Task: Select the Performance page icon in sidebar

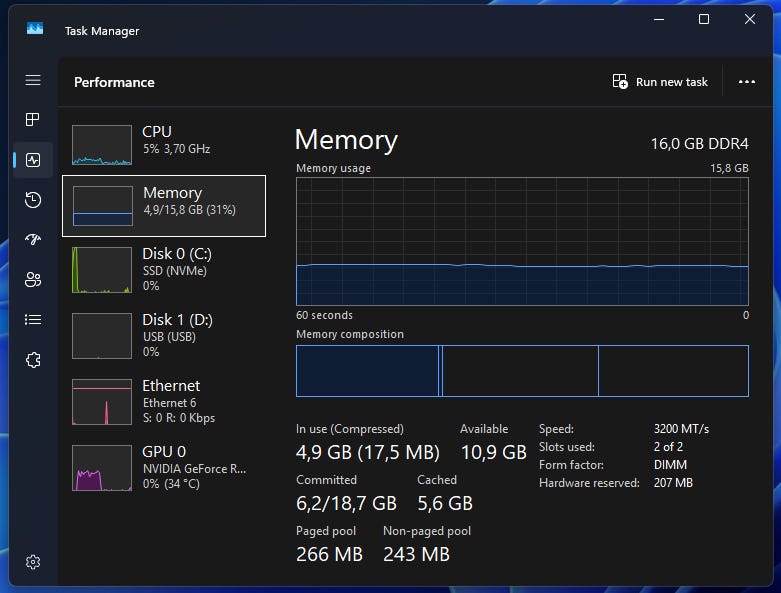Action: point(33,160)
